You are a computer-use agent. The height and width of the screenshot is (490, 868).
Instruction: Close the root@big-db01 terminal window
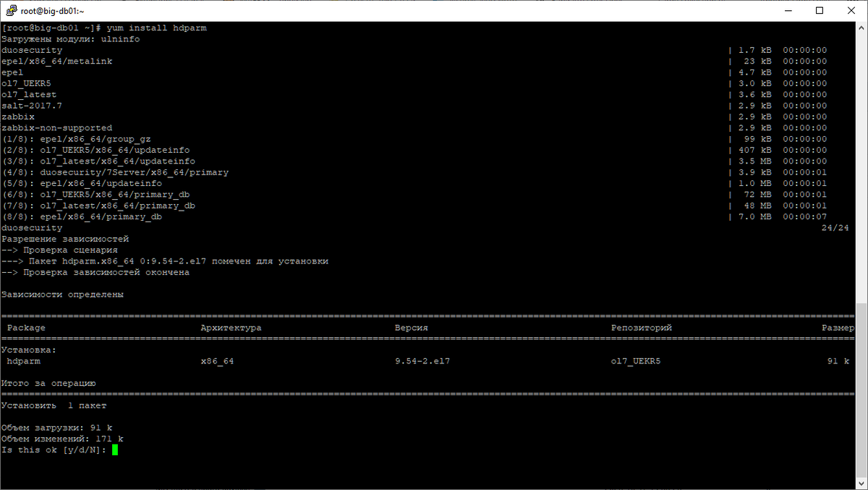pyautogui.click(x=851, y=11)
